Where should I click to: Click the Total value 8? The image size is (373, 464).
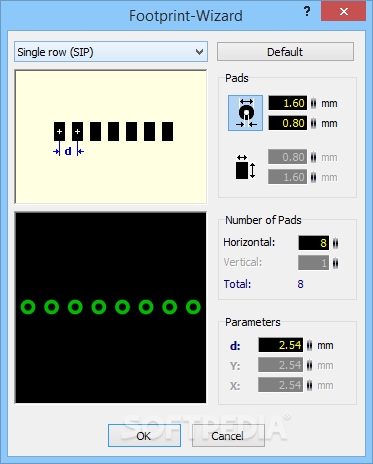click(x=300, y=284)
